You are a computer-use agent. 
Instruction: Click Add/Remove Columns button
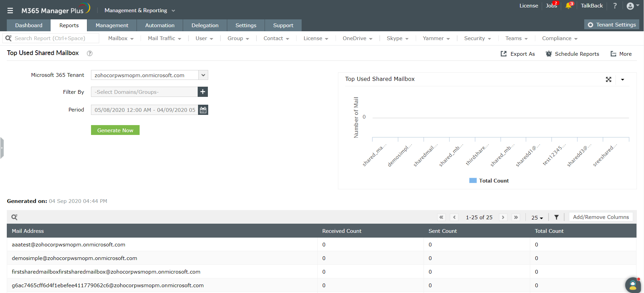tap(601, 217)
